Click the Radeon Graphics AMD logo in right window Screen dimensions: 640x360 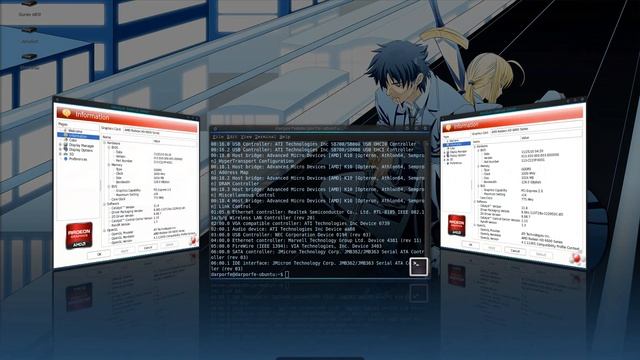[456, 225]
